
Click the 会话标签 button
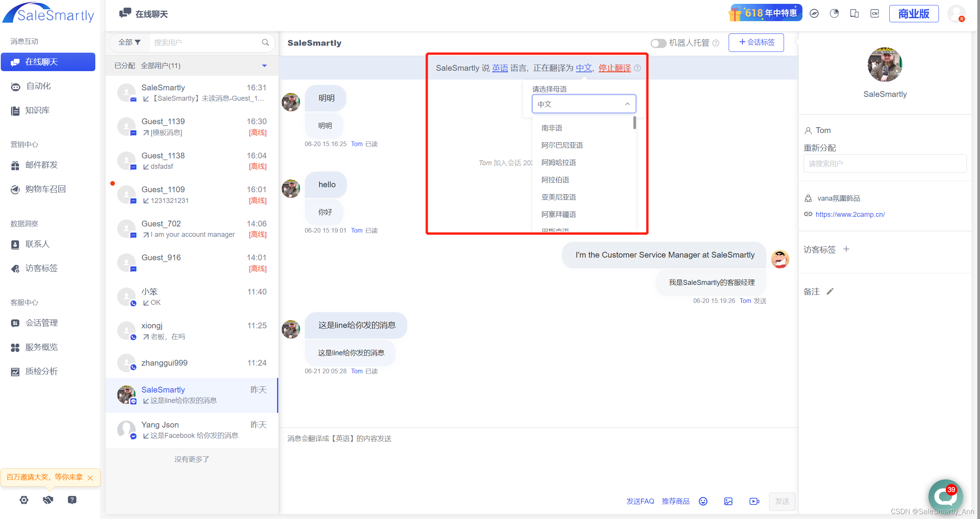point(756,42)
